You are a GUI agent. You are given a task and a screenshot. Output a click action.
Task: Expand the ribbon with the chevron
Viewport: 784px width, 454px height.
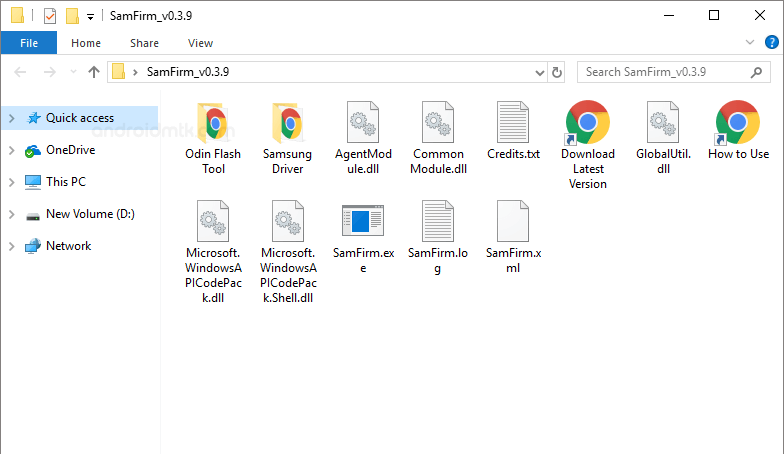(x=750, y=43)
